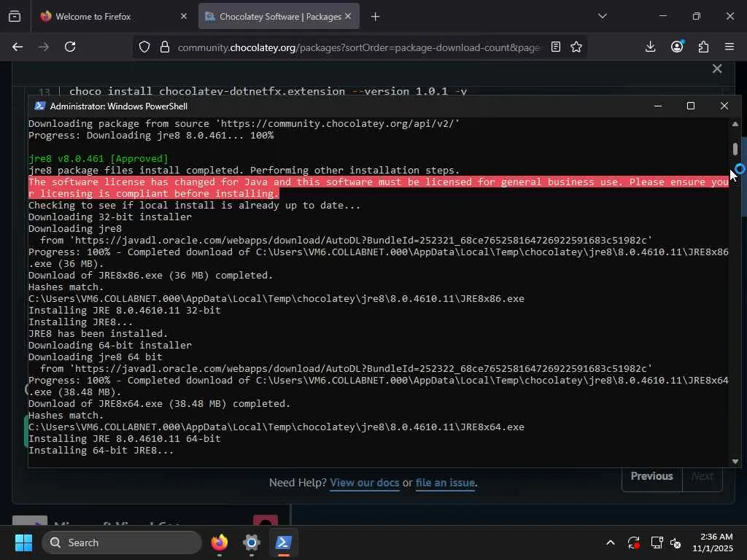Close the Chocolatey Software tab
Screen dimensions: 747x560
tap(348, 16)
